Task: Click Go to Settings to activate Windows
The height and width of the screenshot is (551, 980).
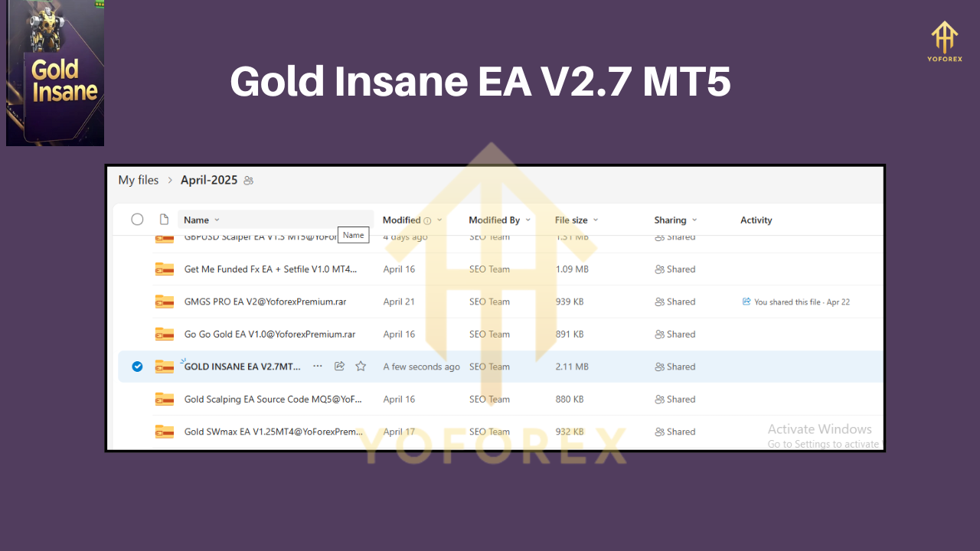Action: [x=823, y=444]
